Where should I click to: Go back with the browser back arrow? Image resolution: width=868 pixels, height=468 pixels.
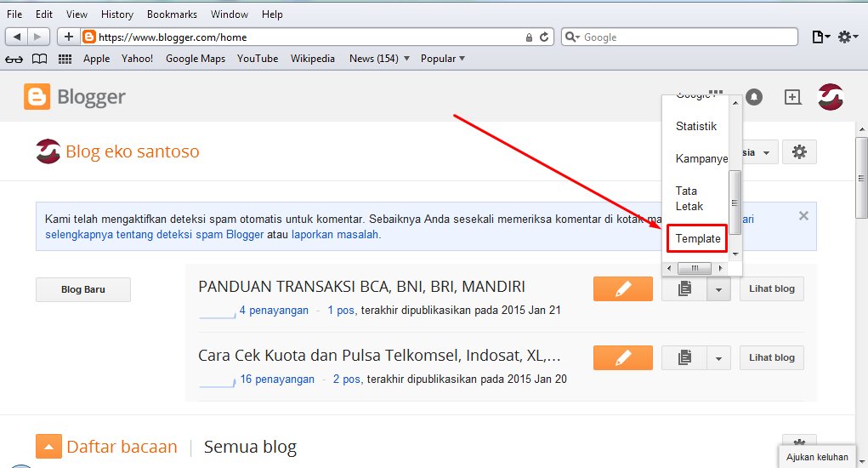point(17,37)
